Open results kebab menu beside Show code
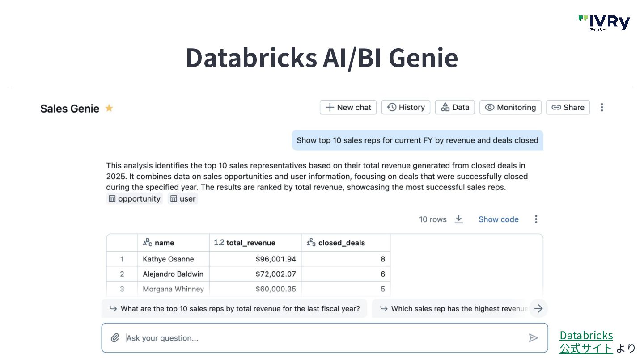Viewport: 644px width, 362px height. 536,219
